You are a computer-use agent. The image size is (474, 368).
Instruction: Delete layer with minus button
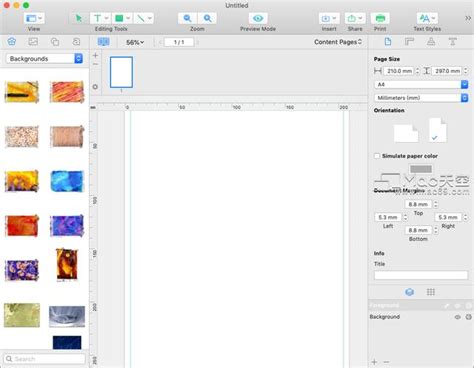pyautogui.click(x=386, y=362)
